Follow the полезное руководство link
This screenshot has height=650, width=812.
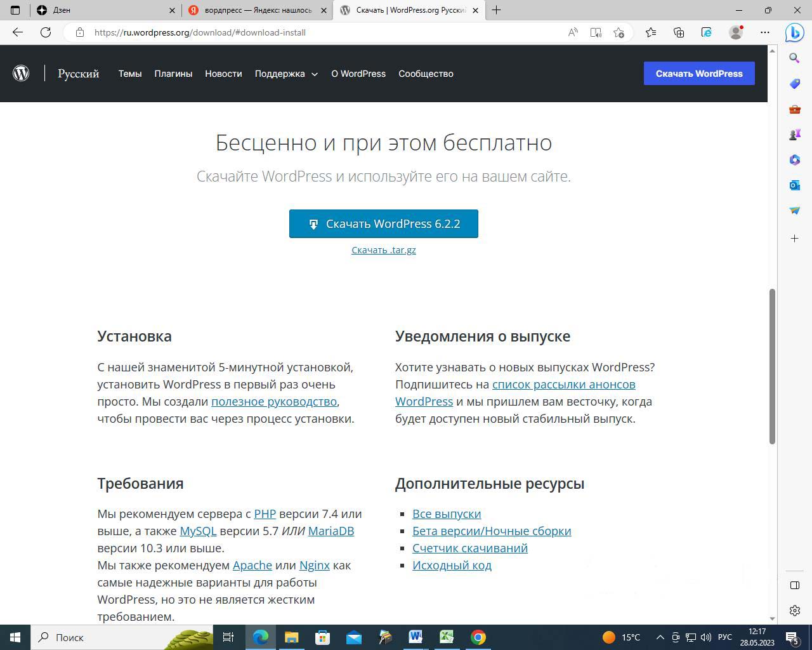click(273, 402)
